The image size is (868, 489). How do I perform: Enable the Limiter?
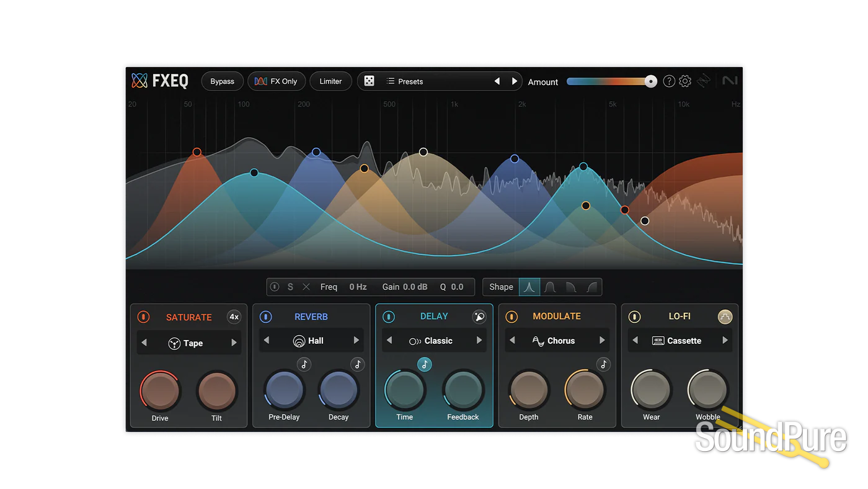pyautogui.click(x=330, y=81)
